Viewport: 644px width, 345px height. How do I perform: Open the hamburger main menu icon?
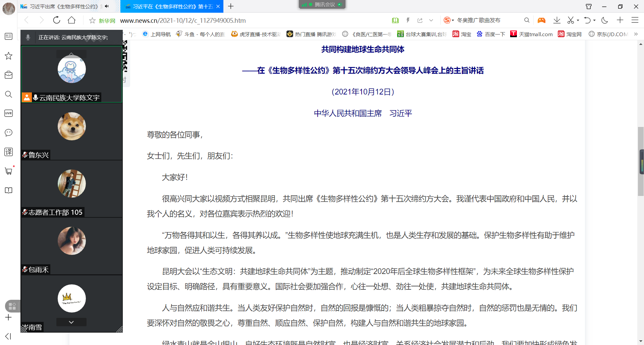(x=635, y=20)
